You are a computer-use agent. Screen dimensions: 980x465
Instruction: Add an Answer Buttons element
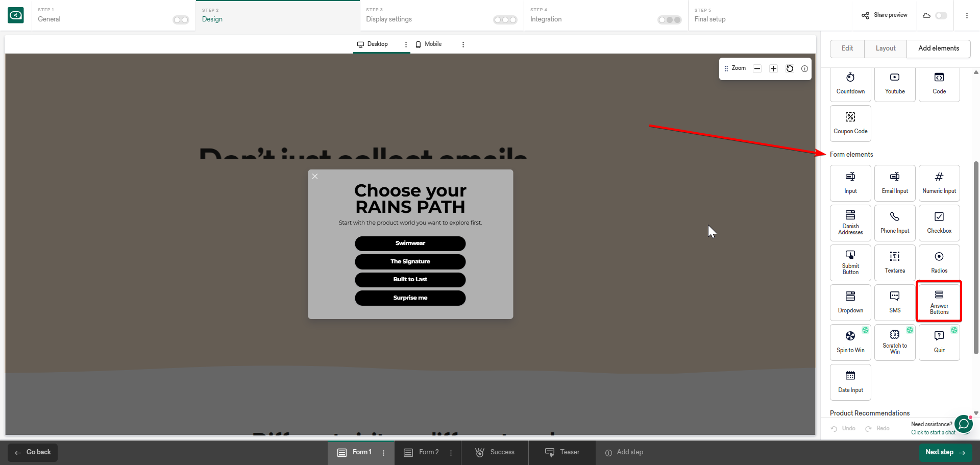pos(939,303)
